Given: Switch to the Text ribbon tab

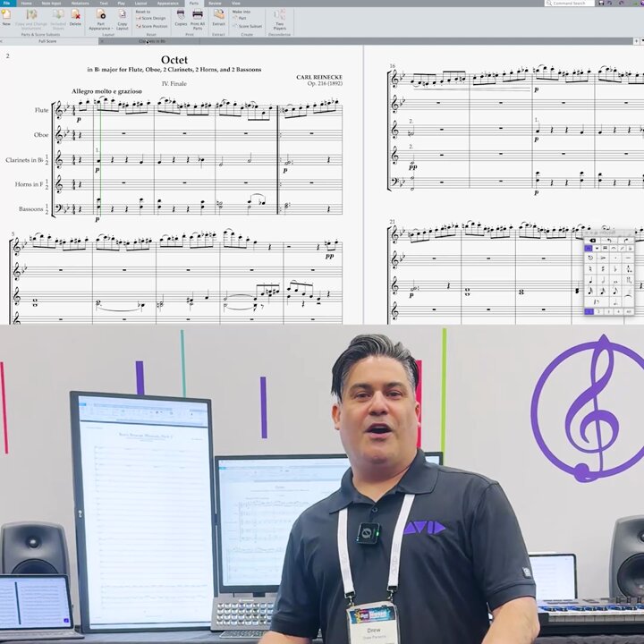Looking at the screenshot, I should point(104,4).
